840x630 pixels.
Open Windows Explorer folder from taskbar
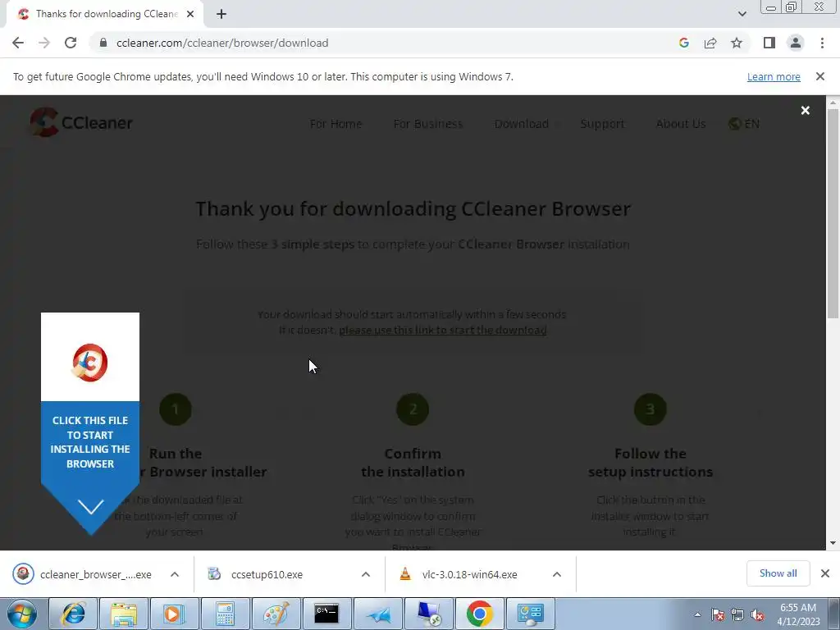(125, 614)
